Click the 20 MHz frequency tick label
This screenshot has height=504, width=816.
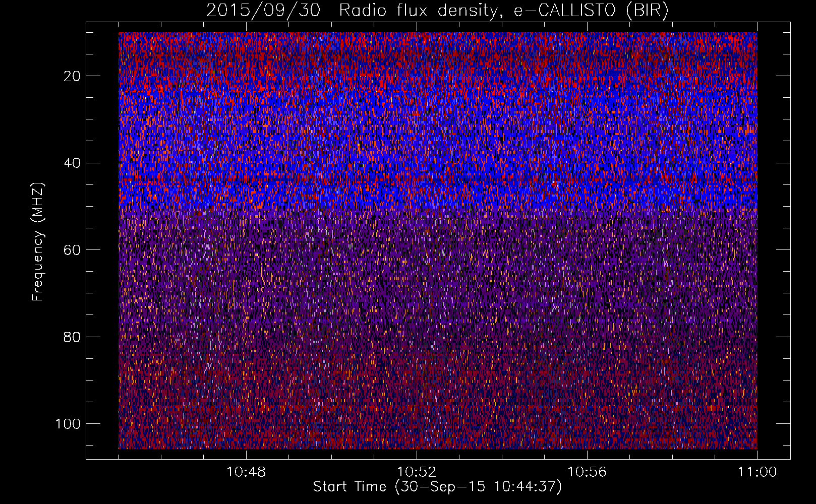72,76
